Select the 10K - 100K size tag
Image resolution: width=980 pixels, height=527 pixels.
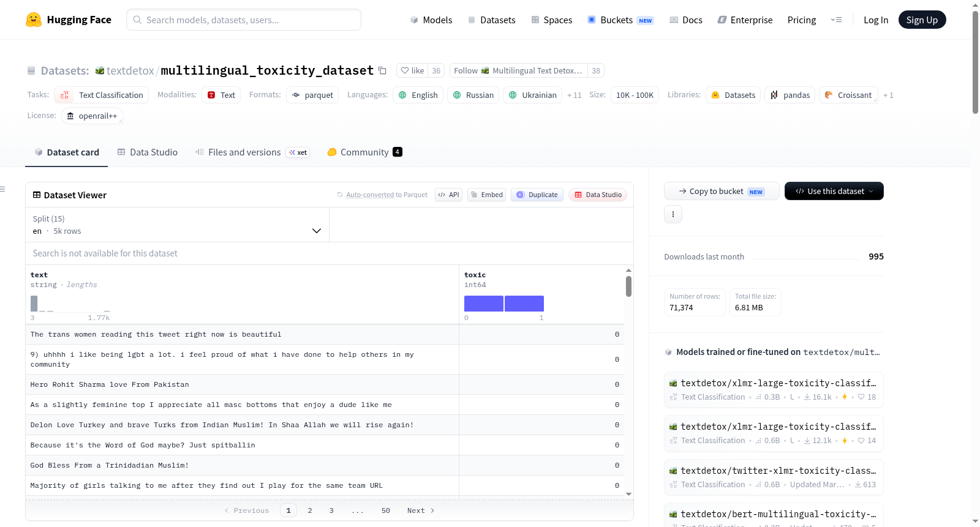pos(635,95)
